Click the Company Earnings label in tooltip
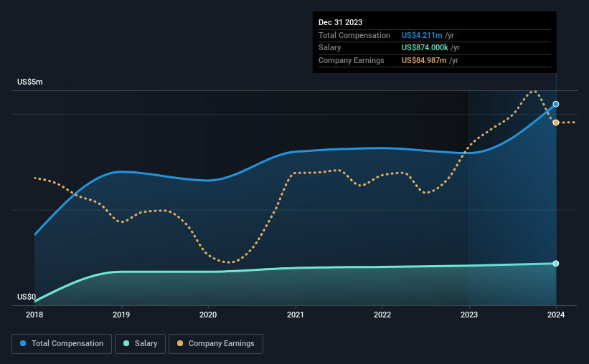 [x=352, y=60]
